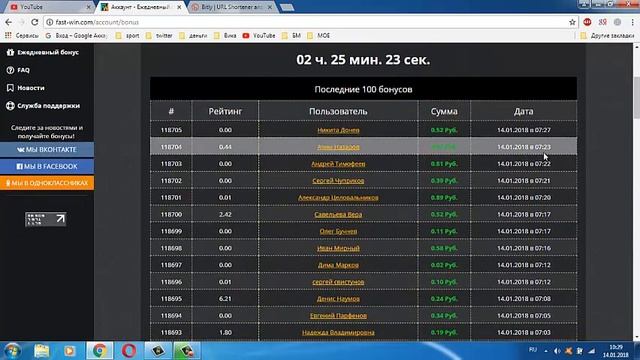640x360 pixels.
Task: Open a new tab button
Action: tap(287, 7)
